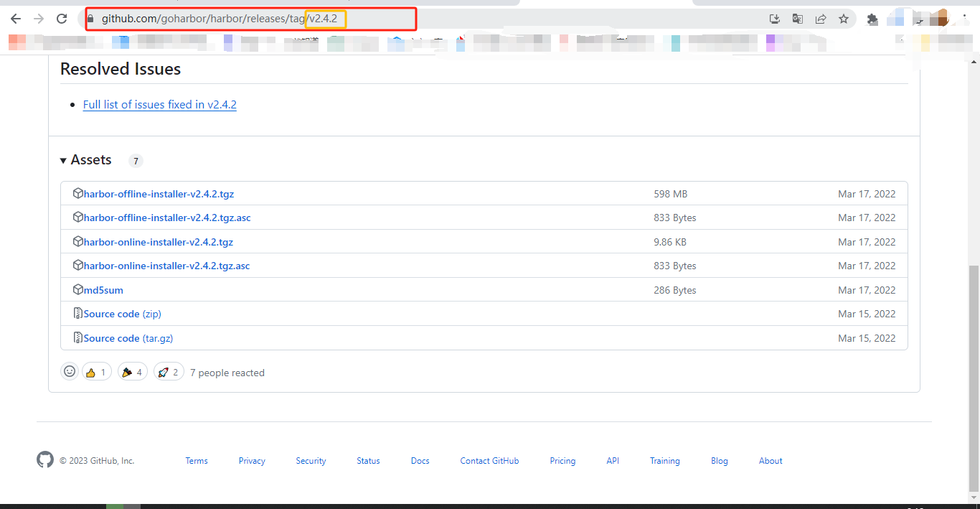
Task: Click the browser forward arrow
Action: point(39,19)
